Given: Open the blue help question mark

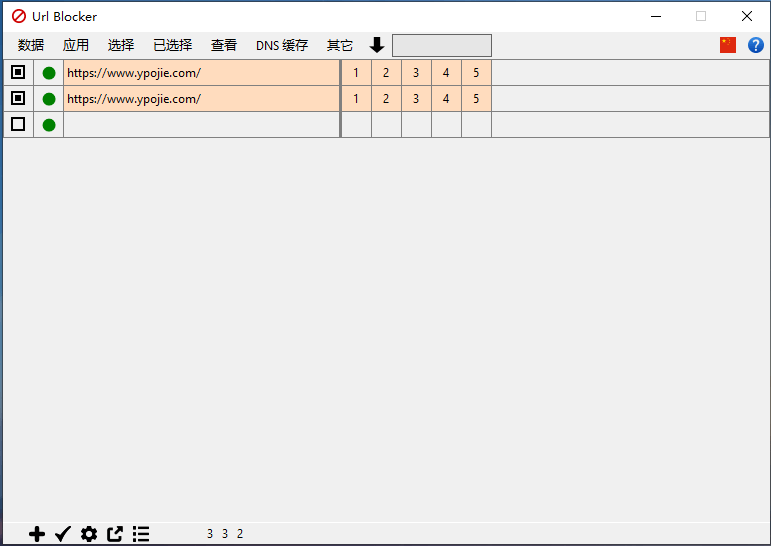Looking at the screenshot, I should (755, 45).
